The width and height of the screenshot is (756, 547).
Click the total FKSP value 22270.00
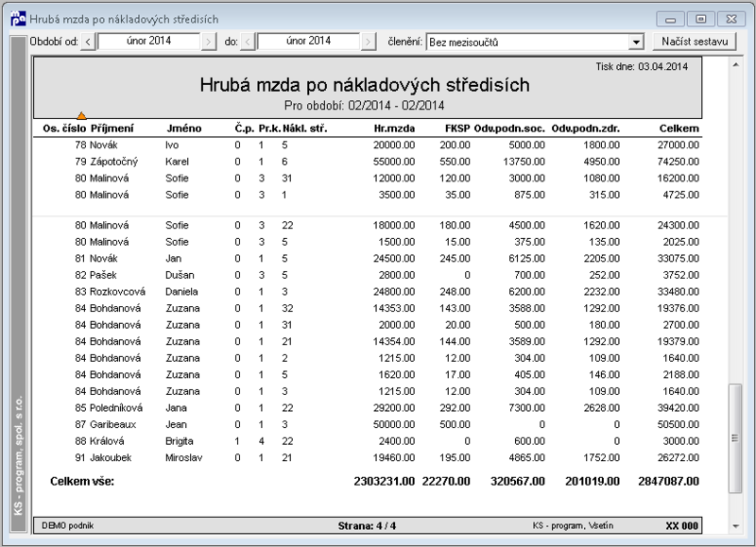tap(446, 481)
